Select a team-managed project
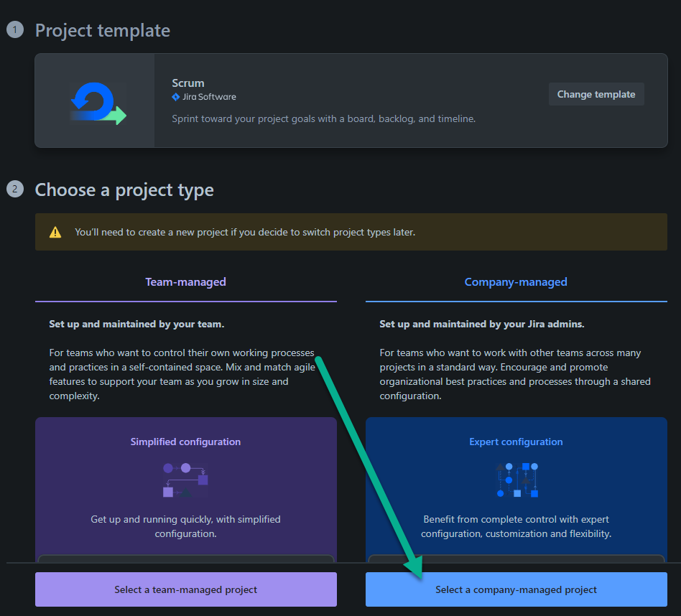681x616 pixels. point(185,589)
